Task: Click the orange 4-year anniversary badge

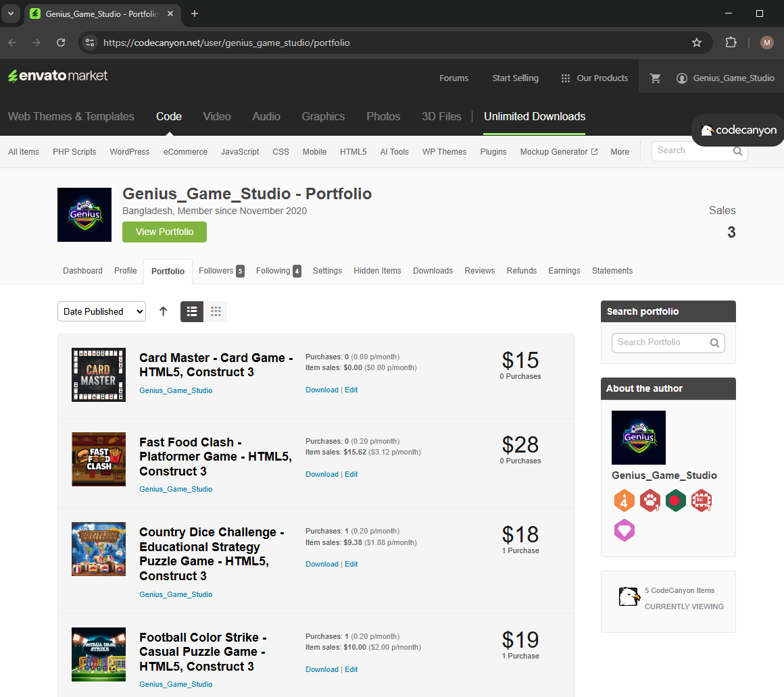Action: 624,500
